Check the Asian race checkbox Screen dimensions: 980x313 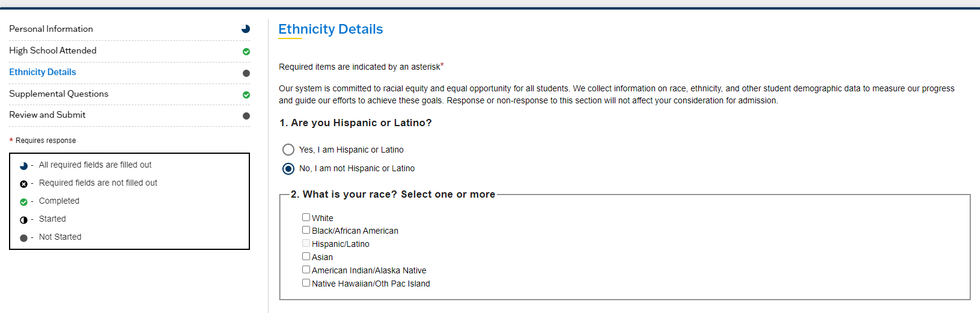pos(306,257)
